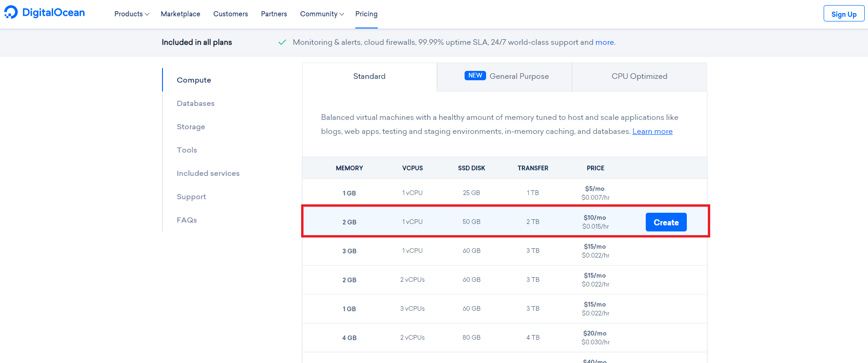Click the PRICE column header

tap(595, 168)
